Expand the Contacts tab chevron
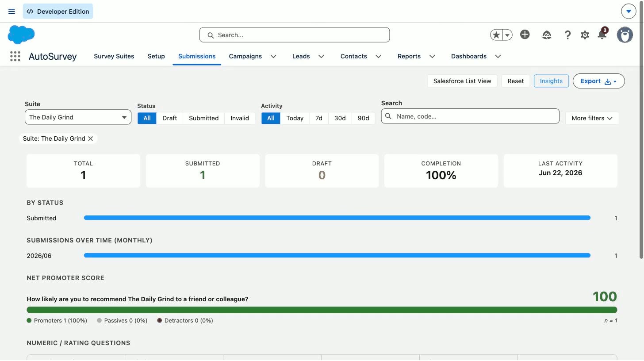644x361 pixels. 379,56
